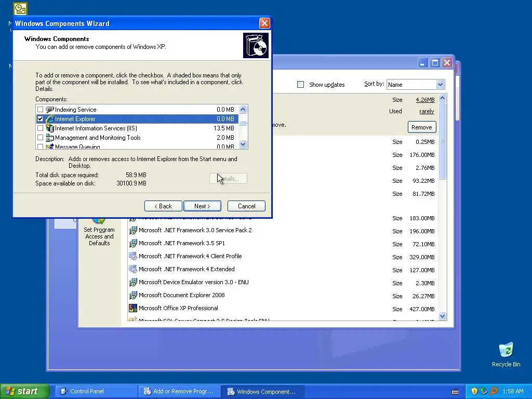Image resolution: width=532 pixels, height=399 pixels.
Task: Open the Sort by Name dropdown
Action: point(440,85)
